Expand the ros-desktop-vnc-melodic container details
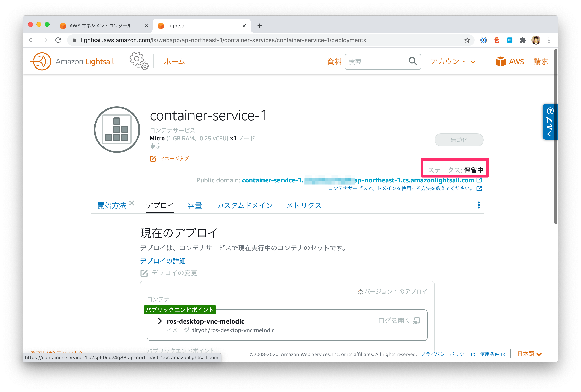Screen dimensions: 581x392 (160, 321)
